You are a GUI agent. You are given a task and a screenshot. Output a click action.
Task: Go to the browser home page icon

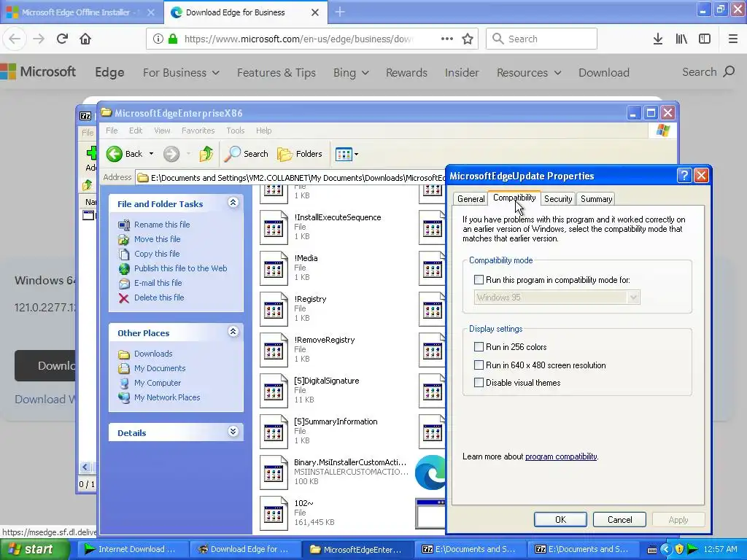point(85,39)
